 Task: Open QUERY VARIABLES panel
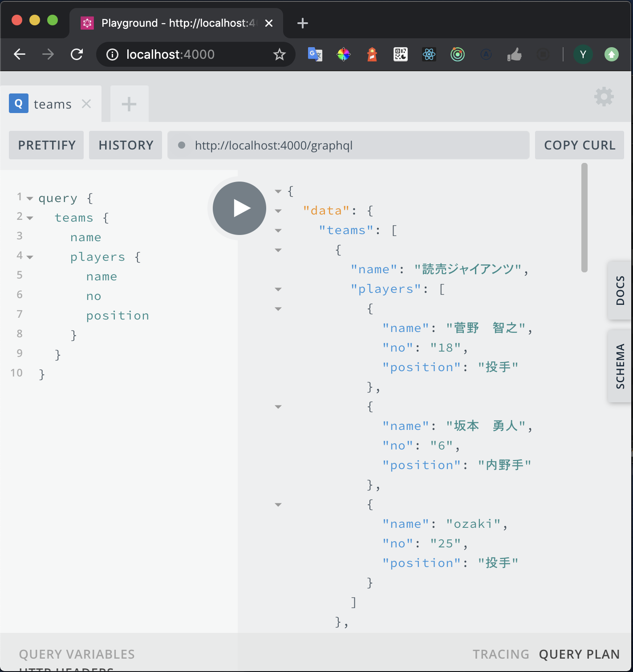(77, 654)
